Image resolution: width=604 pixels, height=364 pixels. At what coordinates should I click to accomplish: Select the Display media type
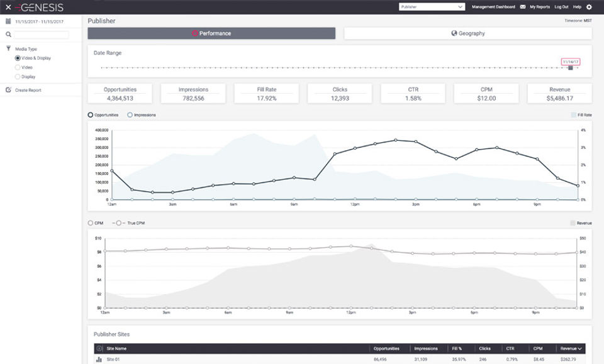[18, 77]
